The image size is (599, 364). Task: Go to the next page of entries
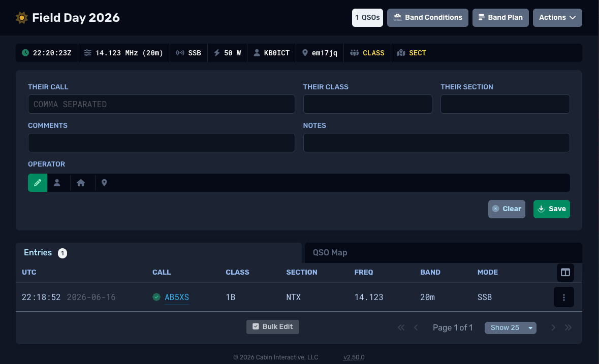pyautogui.click(x=553, y=328)
